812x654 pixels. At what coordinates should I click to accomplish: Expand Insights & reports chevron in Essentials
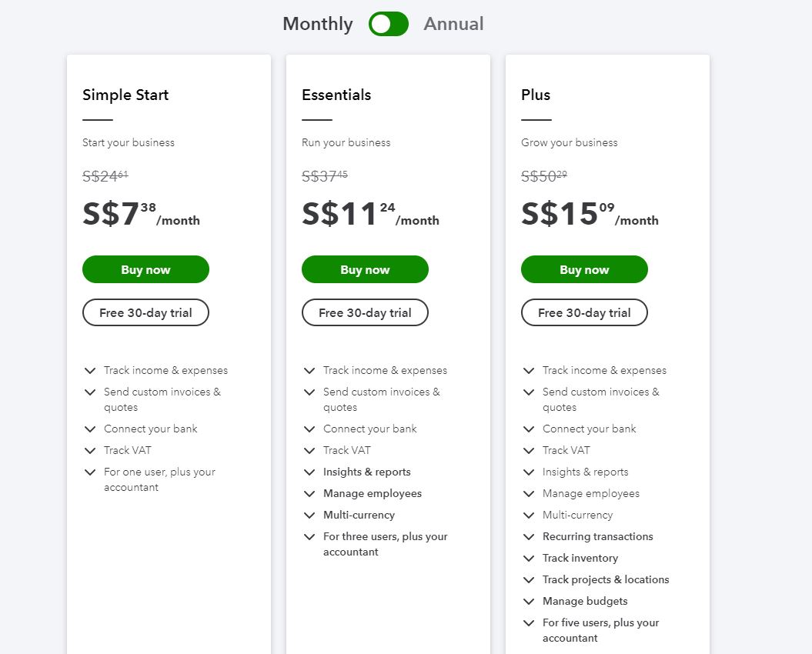(x=309, y=472)
